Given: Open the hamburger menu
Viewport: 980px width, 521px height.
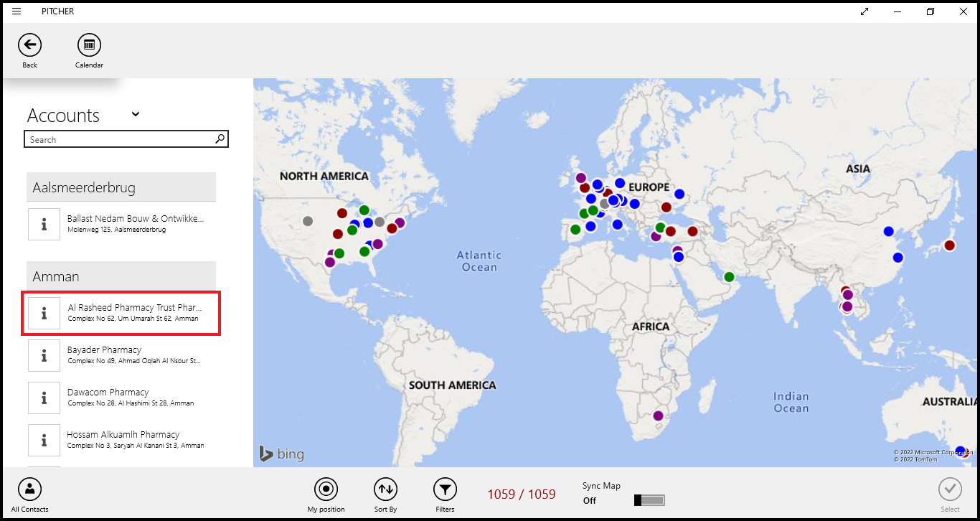Looking at the screenshot, I should 17,11.
